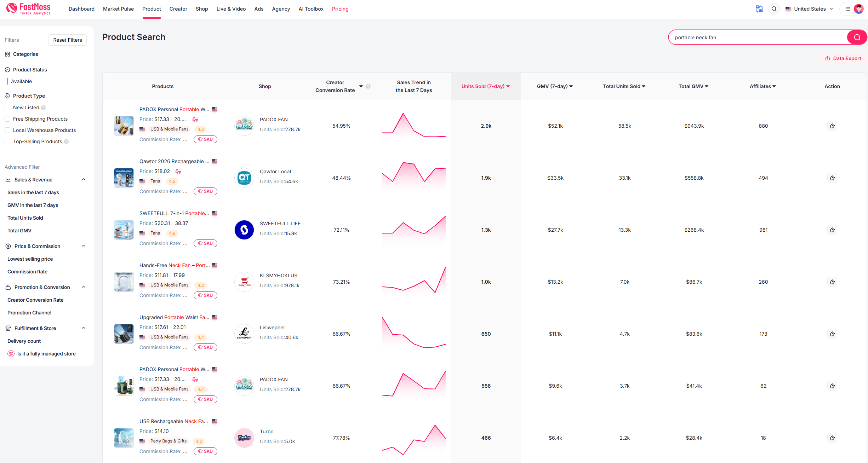Collapse the Promotion & Conversion section
The height and width of the screenshot is (463, 868).
[84, 287]
